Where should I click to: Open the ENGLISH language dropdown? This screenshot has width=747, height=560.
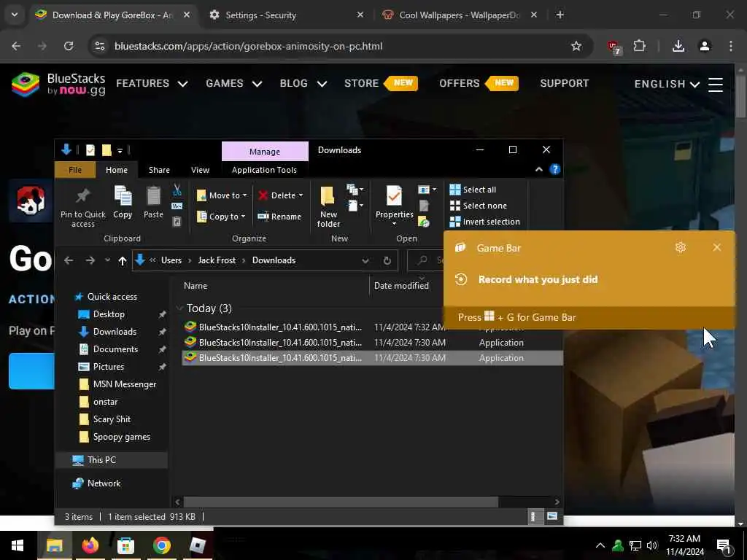pos(667,85)
